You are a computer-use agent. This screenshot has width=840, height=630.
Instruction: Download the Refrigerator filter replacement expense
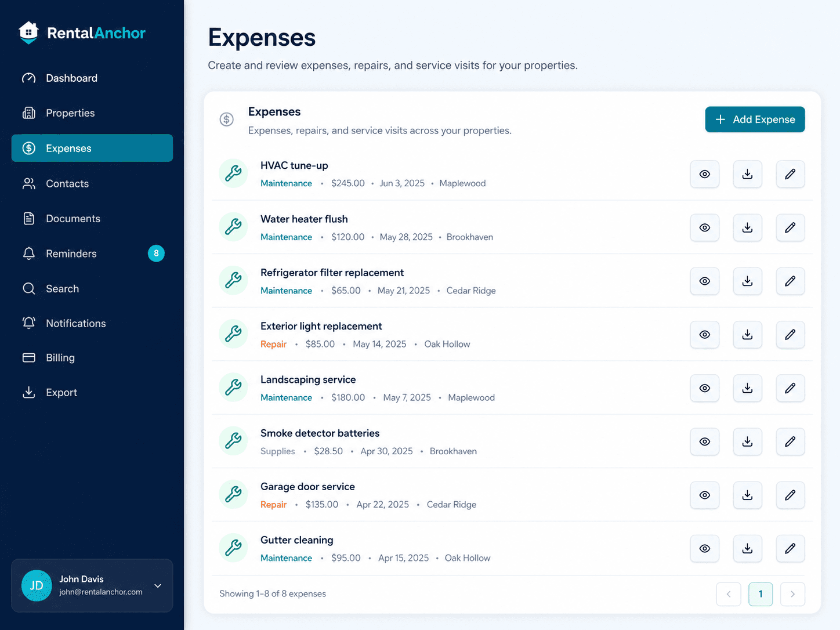[x=747, y=281]
